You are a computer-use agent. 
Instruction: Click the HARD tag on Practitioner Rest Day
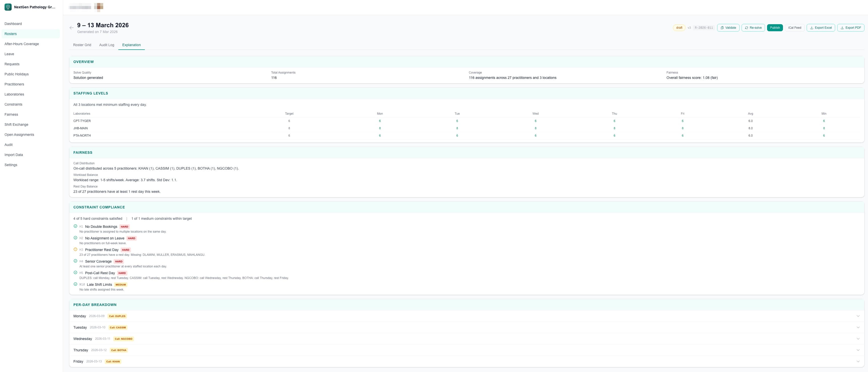click(126, 250)
